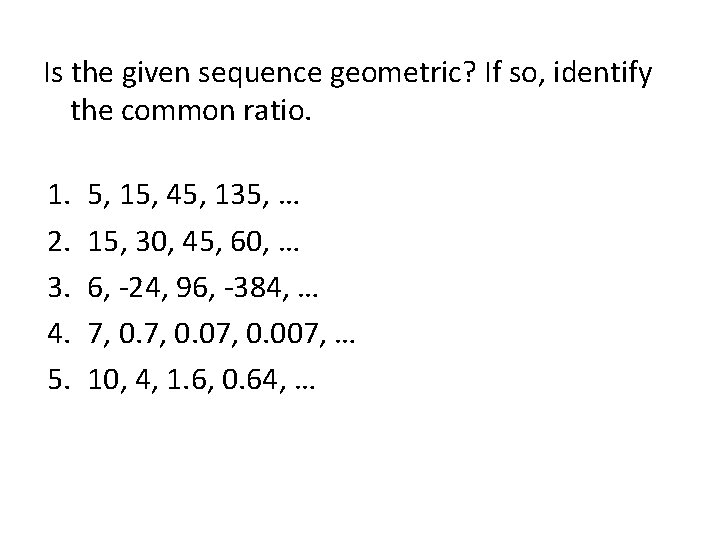720x540 pixels.
Task: Click the value -24 in the third sequence
Action: (x=142, y=288)
